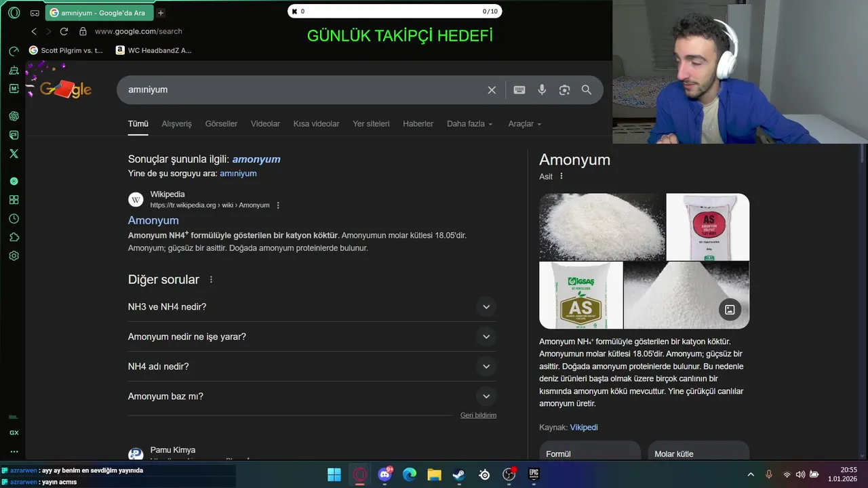Open the ChatGPT icon in sidebar
The height and width of the screenshot is (488, 868).
tap(14, 116)
